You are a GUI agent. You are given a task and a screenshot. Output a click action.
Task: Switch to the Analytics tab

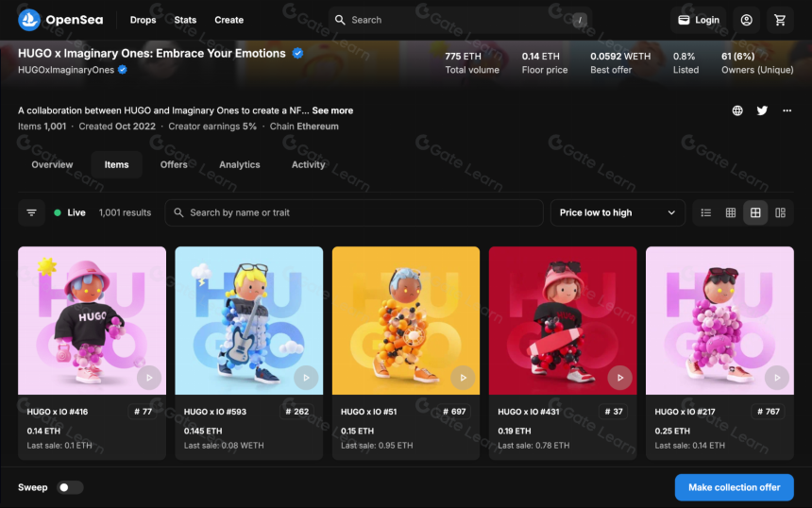coord(239,164)
